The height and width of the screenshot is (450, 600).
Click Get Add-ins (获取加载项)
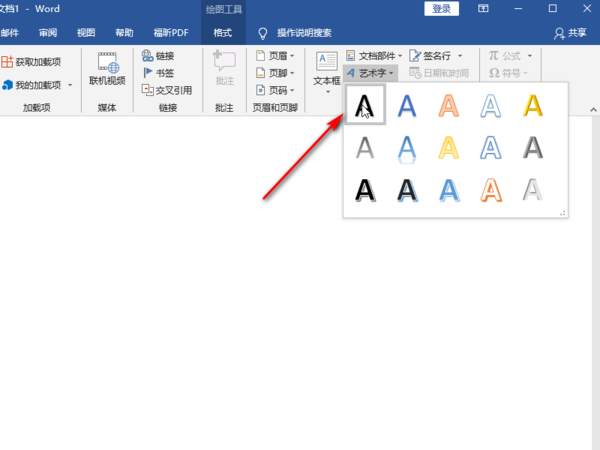pos(31,62)
